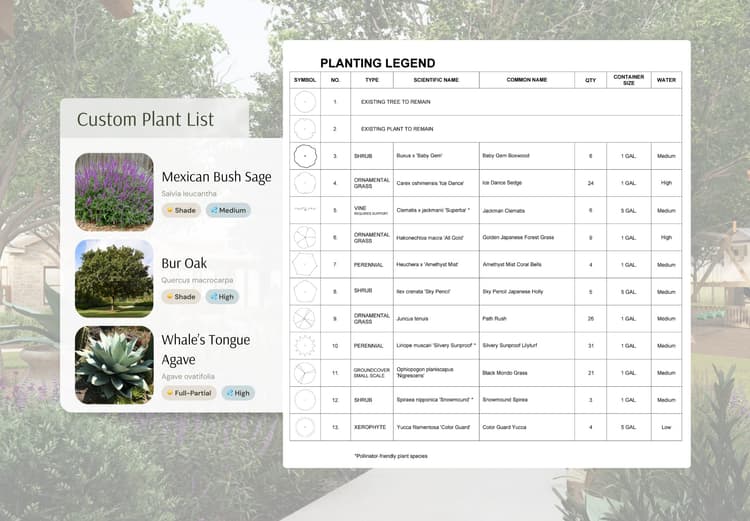The width and height of the screenshot is (750, 521).
Task: Click the Juncus tenuis scientific name
Action: [412, 319]
